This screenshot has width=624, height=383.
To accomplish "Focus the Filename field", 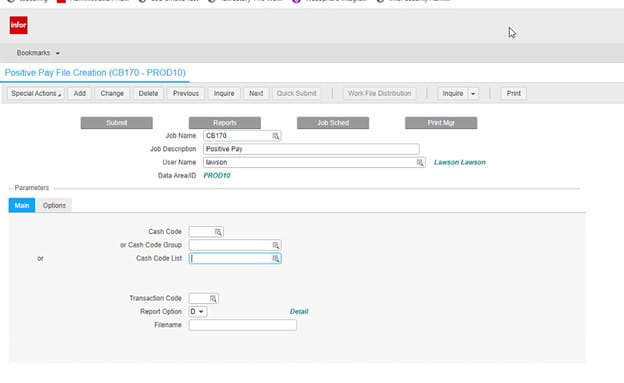I will (x=243, y=325).
